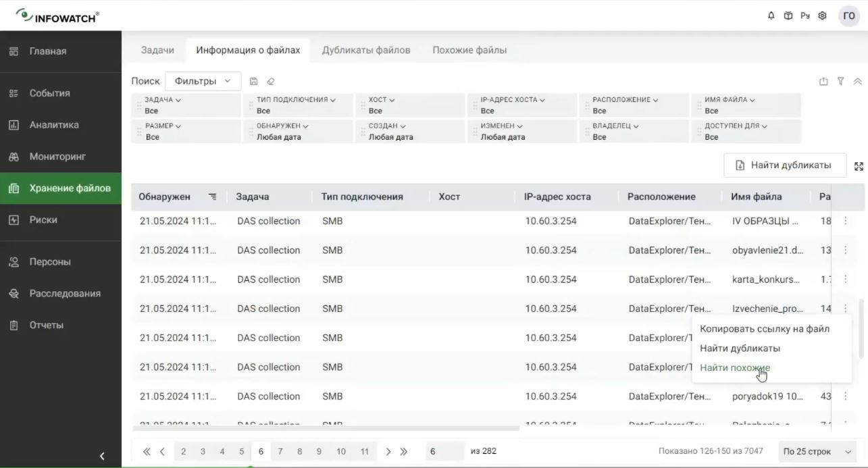868x468 pixels.
Task: Click the Найти дубликаты button
Action: pyautogui.click(x=786, y=165)
